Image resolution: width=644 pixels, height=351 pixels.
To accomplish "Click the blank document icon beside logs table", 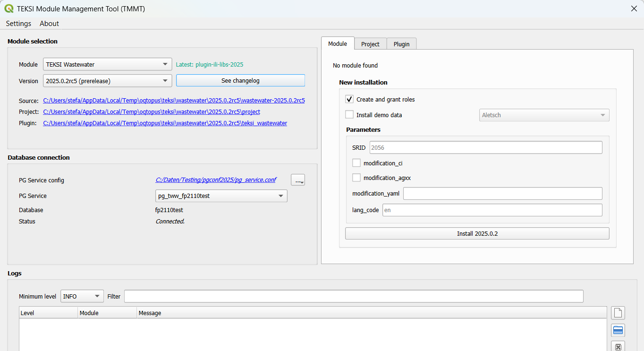I will 618,313.
